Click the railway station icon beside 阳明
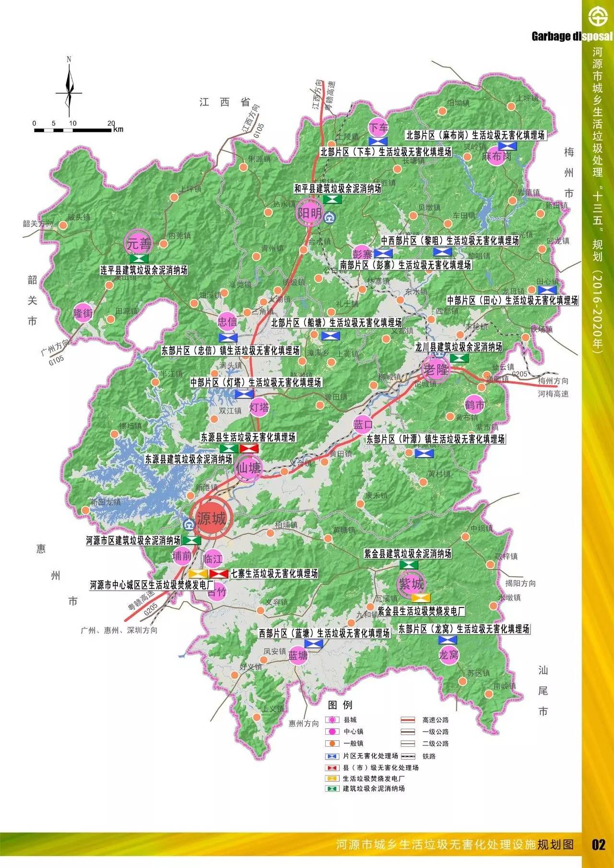614x868 pixels. tap(330, 219)
